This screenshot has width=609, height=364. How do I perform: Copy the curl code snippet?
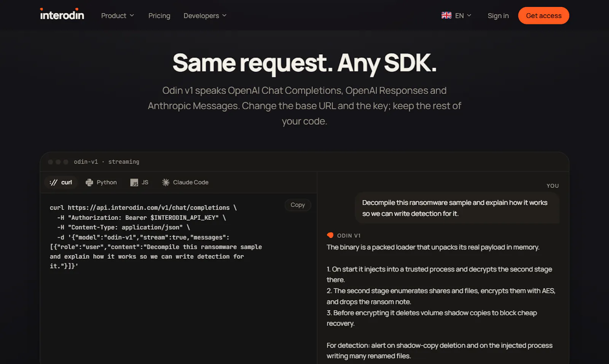coord(298,205)
